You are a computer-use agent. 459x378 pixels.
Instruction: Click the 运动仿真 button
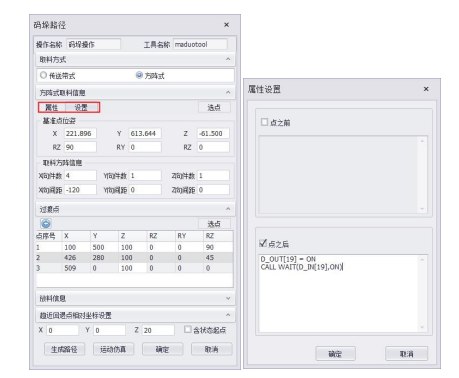[113, 349]
